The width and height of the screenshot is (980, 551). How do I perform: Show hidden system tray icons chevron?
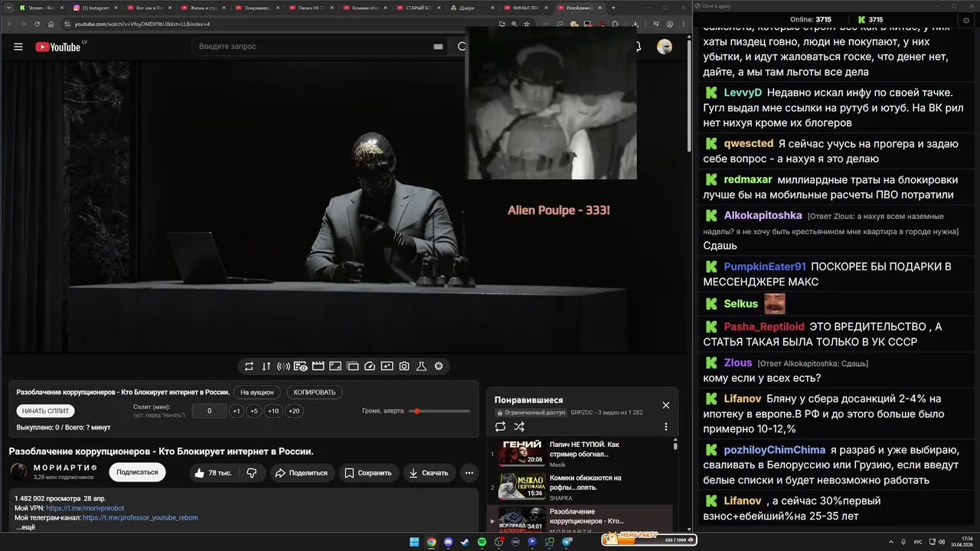(890, 542)
